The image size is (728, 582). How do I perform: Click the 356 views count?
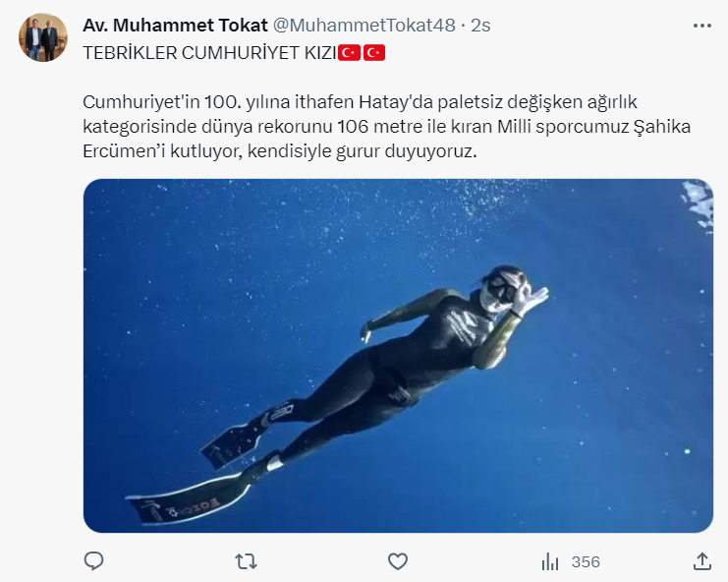point(586,562)
